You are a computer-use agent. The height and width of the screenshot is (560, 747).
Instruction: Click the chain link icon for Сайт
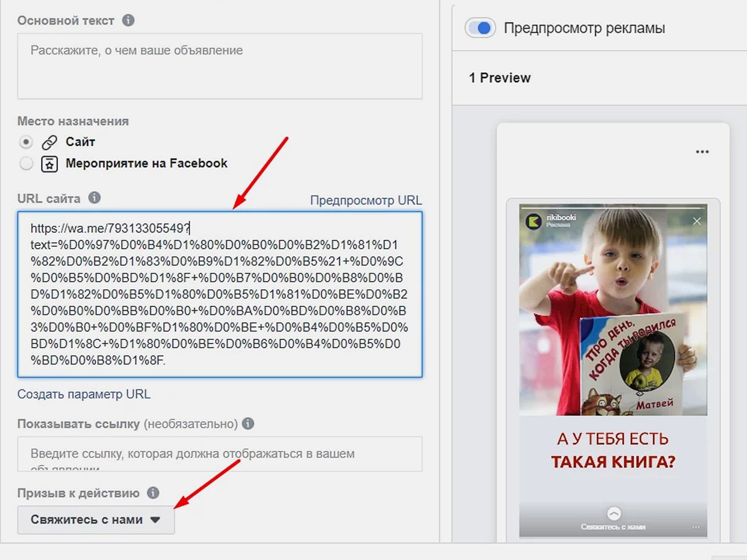(x=49, y=142)
